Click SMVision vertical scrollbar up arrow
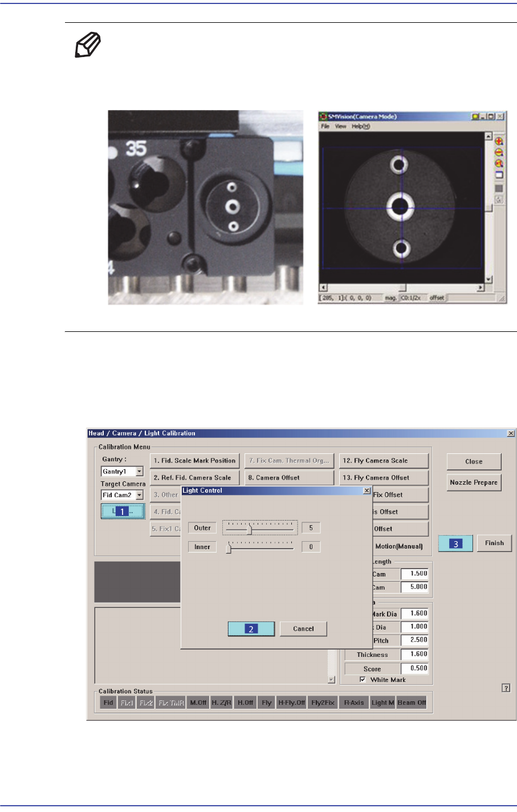517x812 pixels. 488,136
